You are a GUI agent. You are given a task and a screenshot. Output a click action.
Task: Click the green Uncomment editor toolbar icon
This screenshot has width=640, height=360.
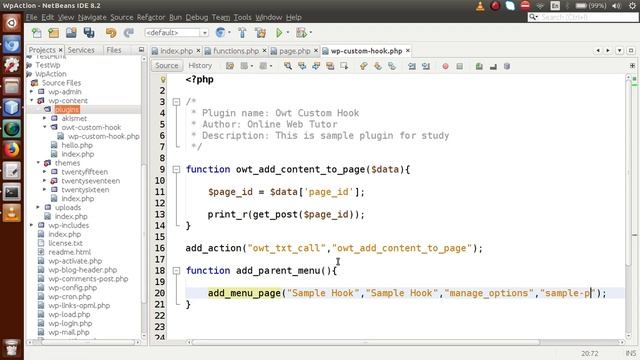coord(479,66)
